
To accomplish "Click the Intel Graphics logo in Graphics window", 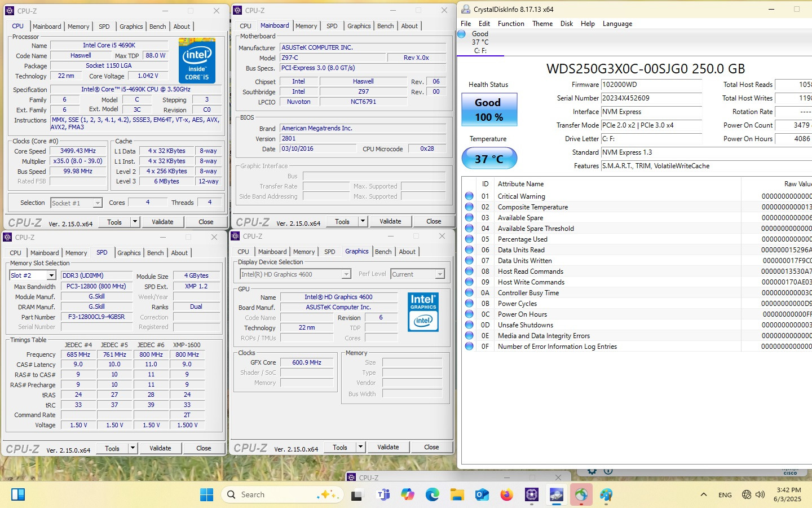I will [423, 312].
